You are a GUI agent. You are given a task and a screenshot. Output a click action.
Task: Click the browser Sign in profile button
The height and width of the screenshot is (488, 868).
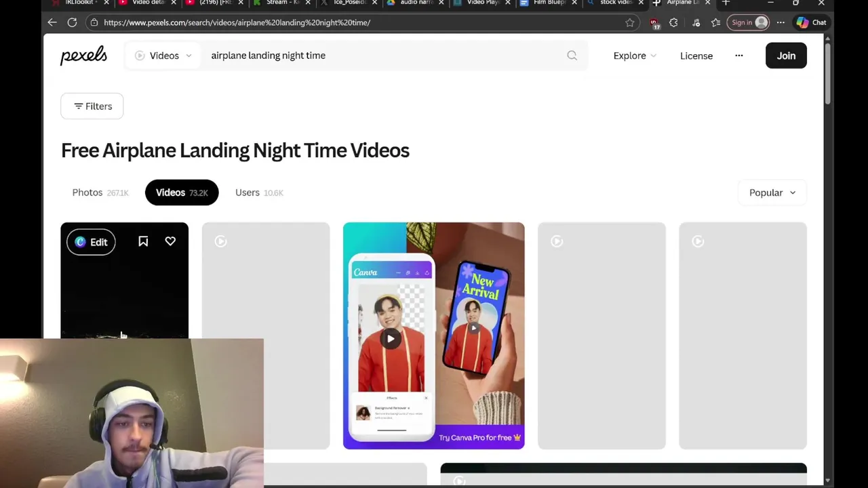(749, 22)
